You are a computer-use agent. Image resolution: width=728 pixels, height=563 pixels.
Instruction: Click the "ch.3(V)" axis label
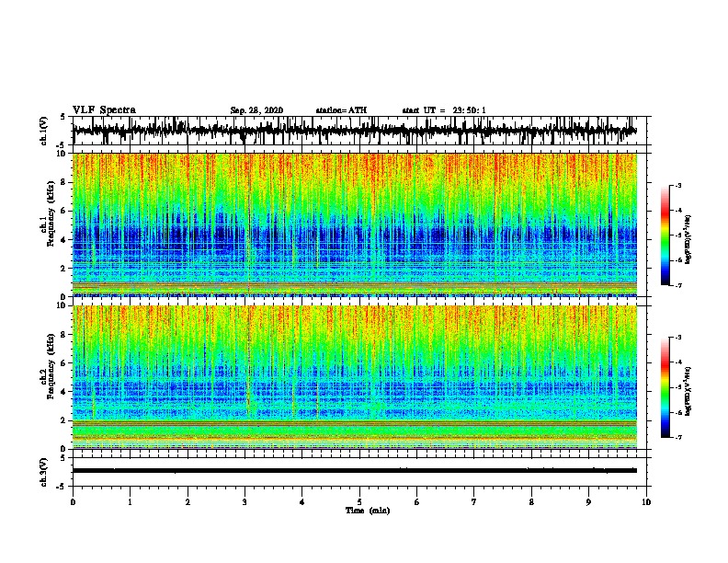[x=44, y=472]
